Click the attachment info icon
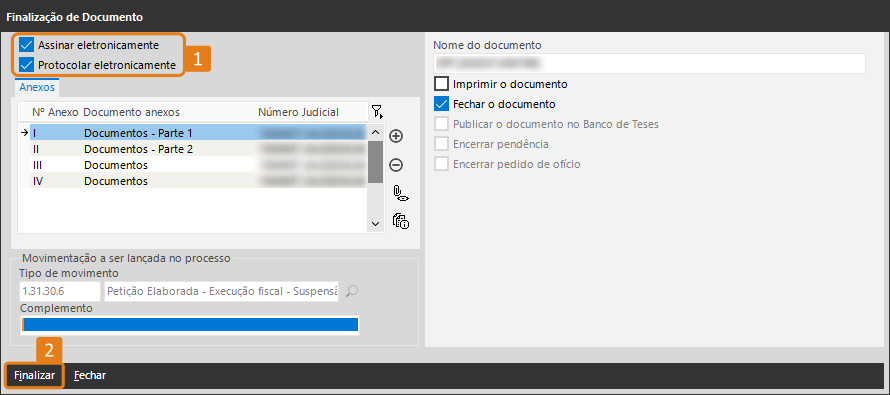The image size is (890, 395). 401,221
